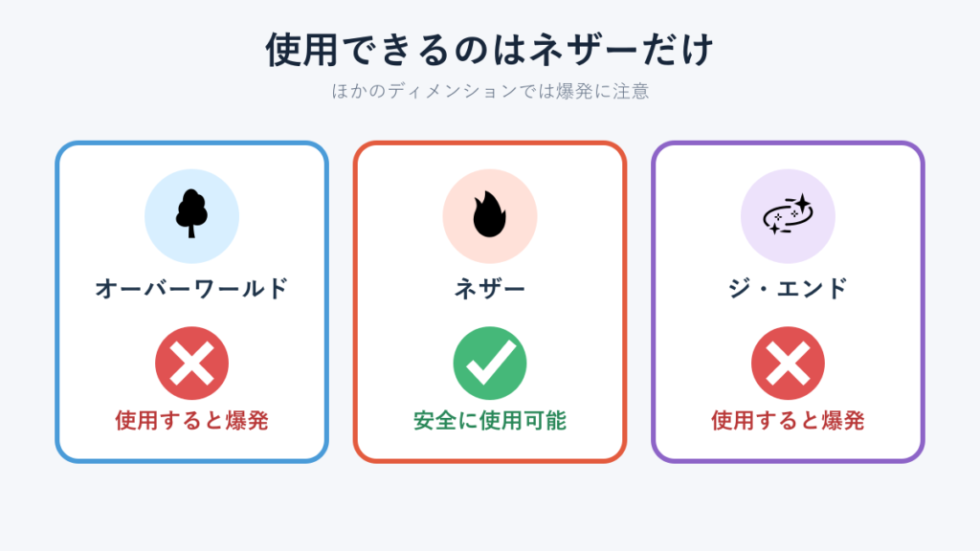Image resolution: width=980 pixels, height=551 pixels.
Task: Click the green checkmark under ネザー
Action: click(490, 363)
